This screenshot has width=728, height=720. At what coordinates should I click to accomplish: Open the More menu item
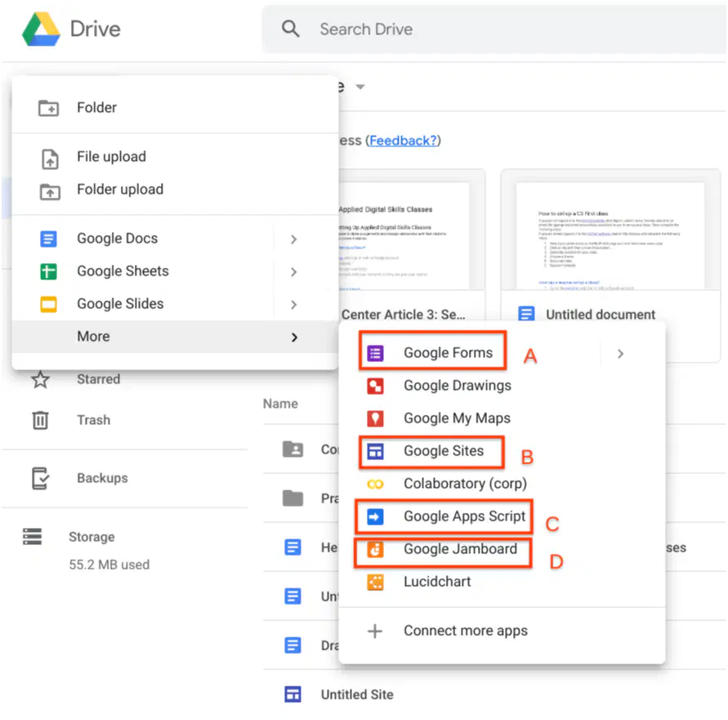pos(175,337)
